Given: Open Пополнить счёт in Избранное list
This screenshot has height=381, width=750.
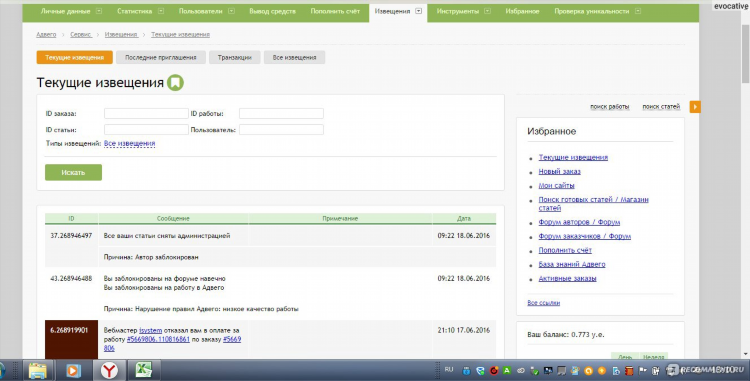Looking at the screenshot, I should point(565,250).
